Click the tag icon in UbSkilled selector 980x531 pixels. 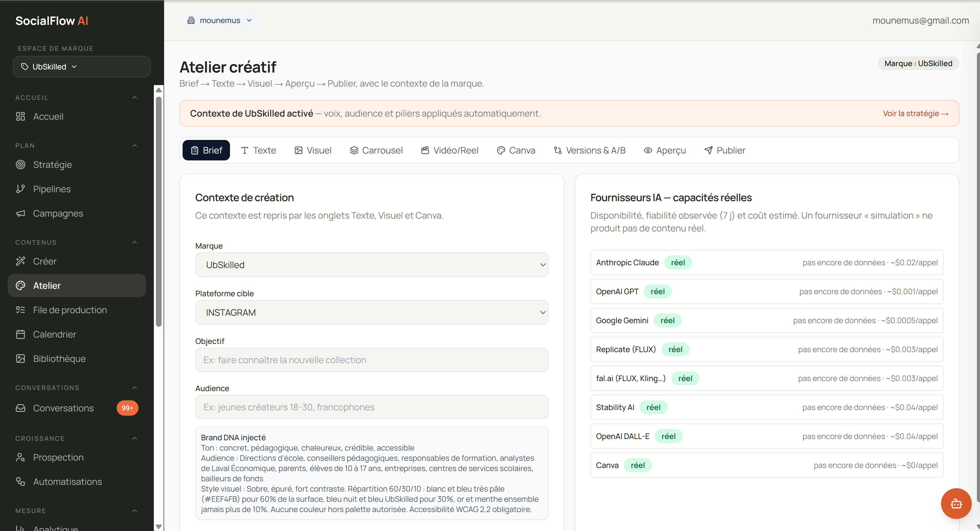click(25, 67)
